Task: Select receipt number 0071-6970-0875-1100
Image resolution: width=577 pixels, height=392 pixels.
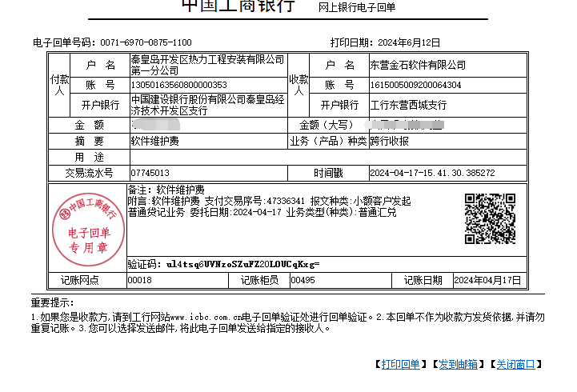Action: [146, 42]
